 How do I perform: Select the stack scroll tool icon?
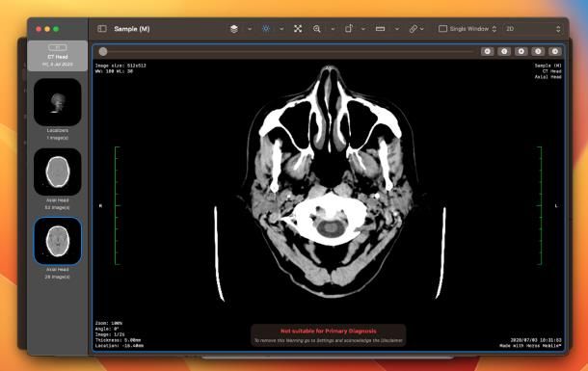(x=234, y=29)
